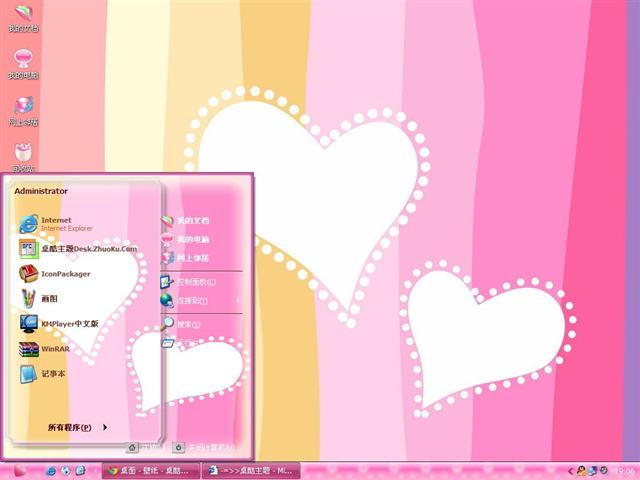640x480 pixels.
Task: Click the show desktop quick launch icon
Action: pos(80,471)
